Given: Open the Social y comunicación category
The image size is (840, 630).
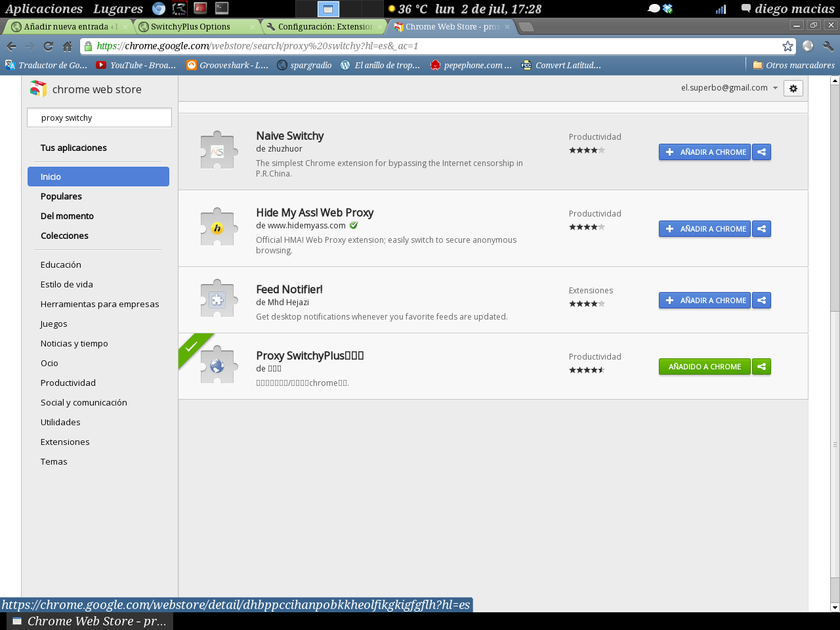Looking at the screenshot, I should pos(84,402).
